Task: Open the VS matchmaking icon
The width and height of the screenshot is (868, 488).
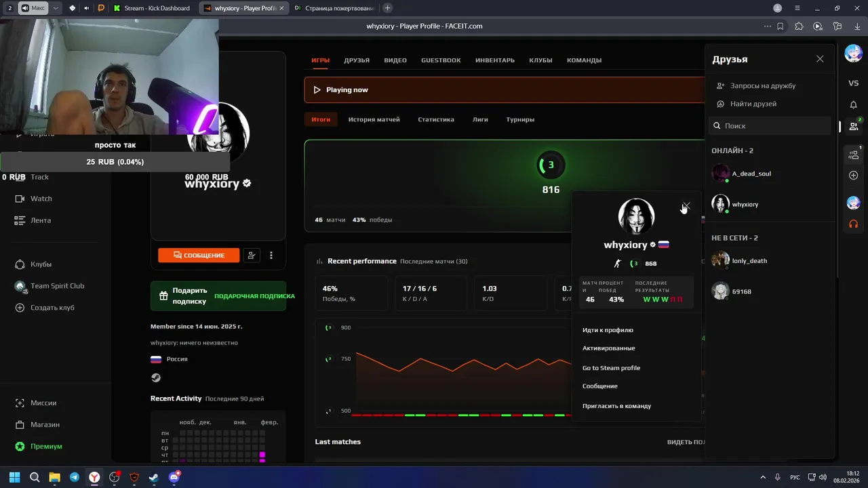Action: click(853, 83)
